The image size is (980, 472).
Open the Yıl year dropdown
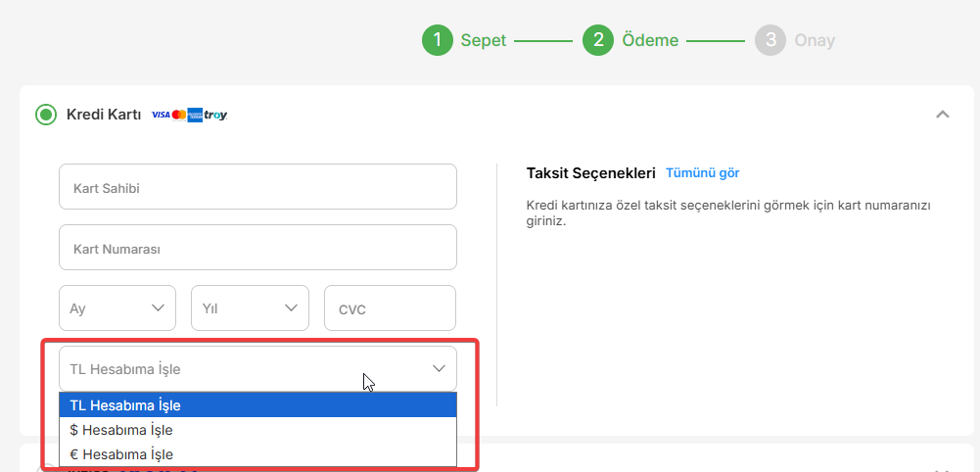coord(250,308)
